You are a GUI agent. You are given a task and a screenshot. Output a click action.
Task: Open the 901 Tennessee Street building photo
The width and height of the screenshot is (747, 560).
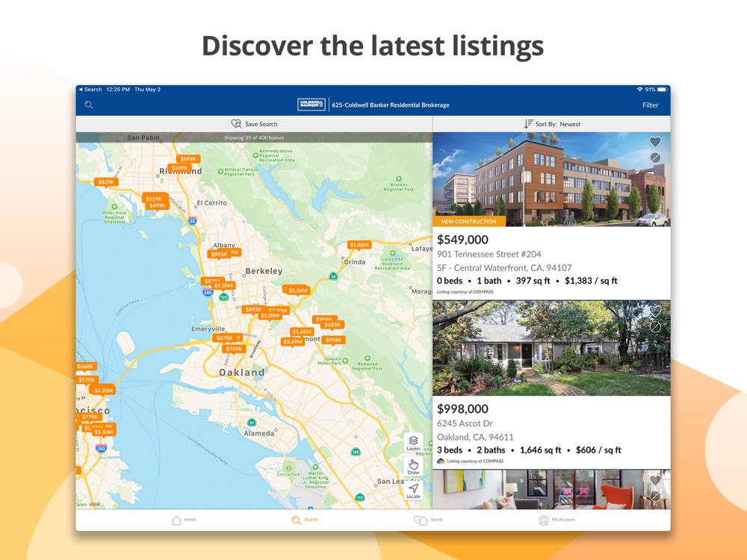point(551,179)
